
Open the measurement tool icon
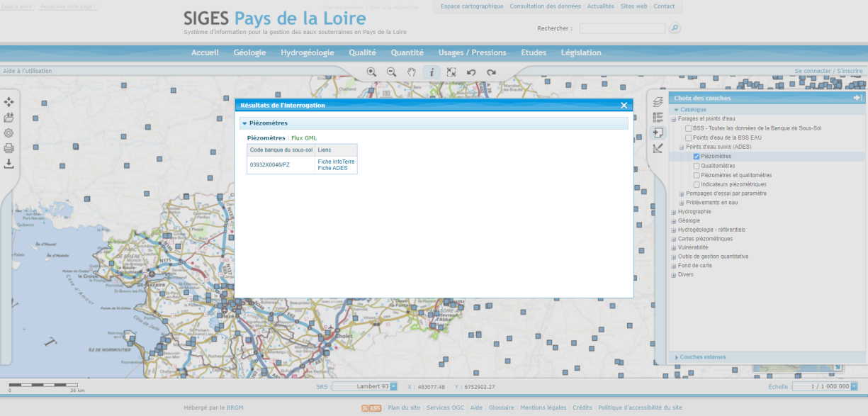click(x=658, y=148)
